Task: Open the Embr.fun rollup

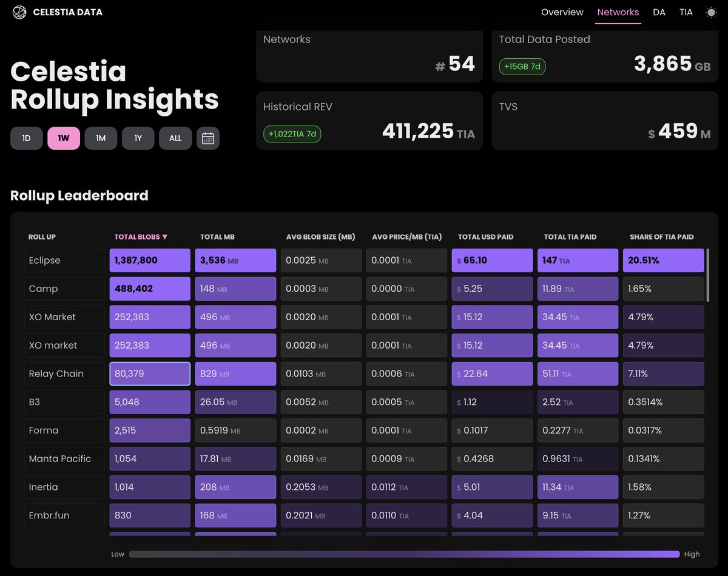Action: (x=65, y=515)
